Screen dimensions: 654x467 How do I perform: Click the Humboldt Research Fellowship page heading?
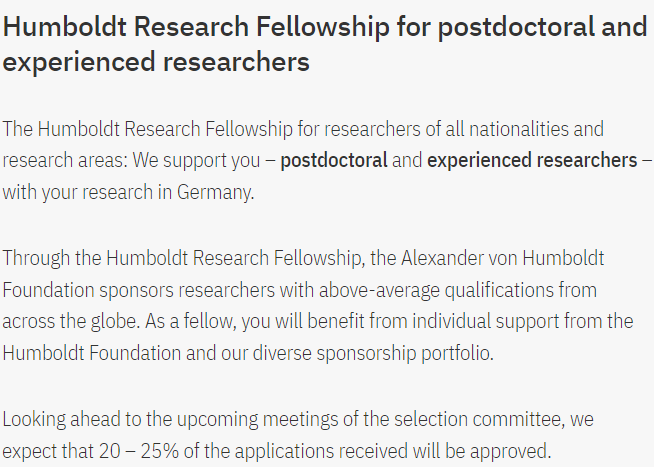pyautogui.click(x=325, y=44)
